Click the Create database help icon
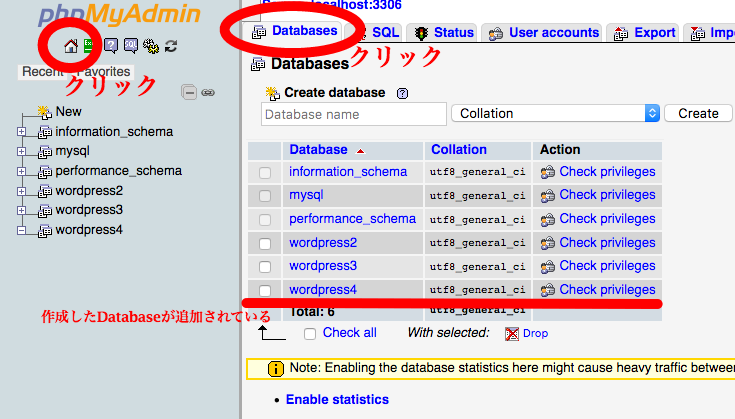This screenshot has height=419, width=735. [402, 93]
